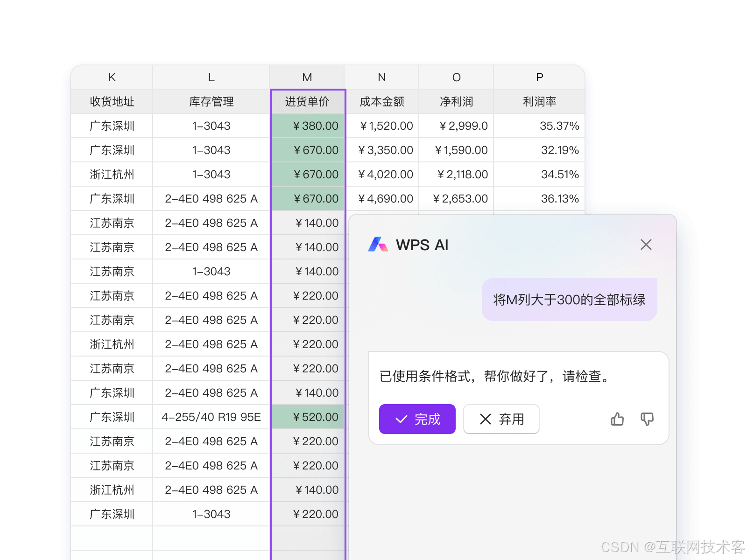Viewport: 747px width, 560px height.
Task: Select net profit cell ¥2,118.00
Action: tap(457, 175)
